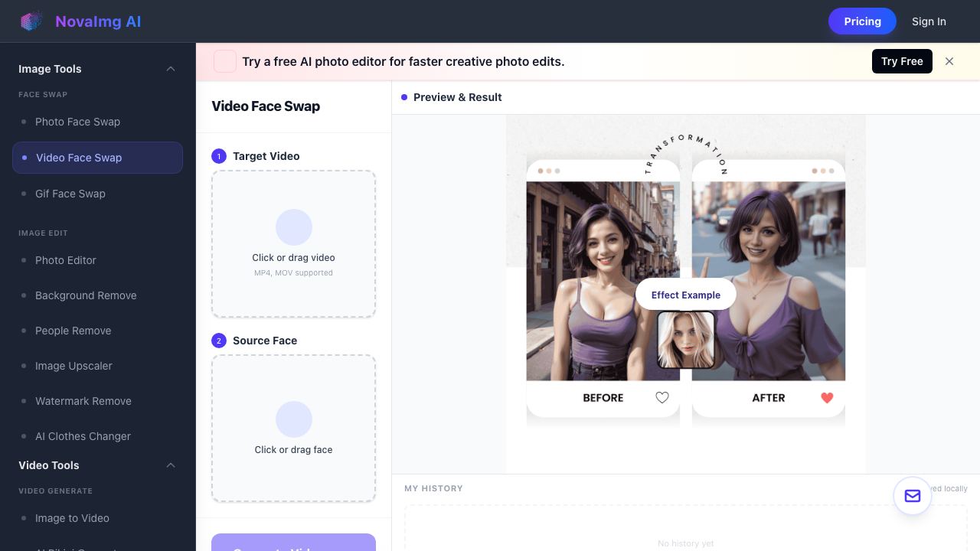This screenshot has height=551, width=980.
Task: Click the Source Face step label
Action: point(265,341)
